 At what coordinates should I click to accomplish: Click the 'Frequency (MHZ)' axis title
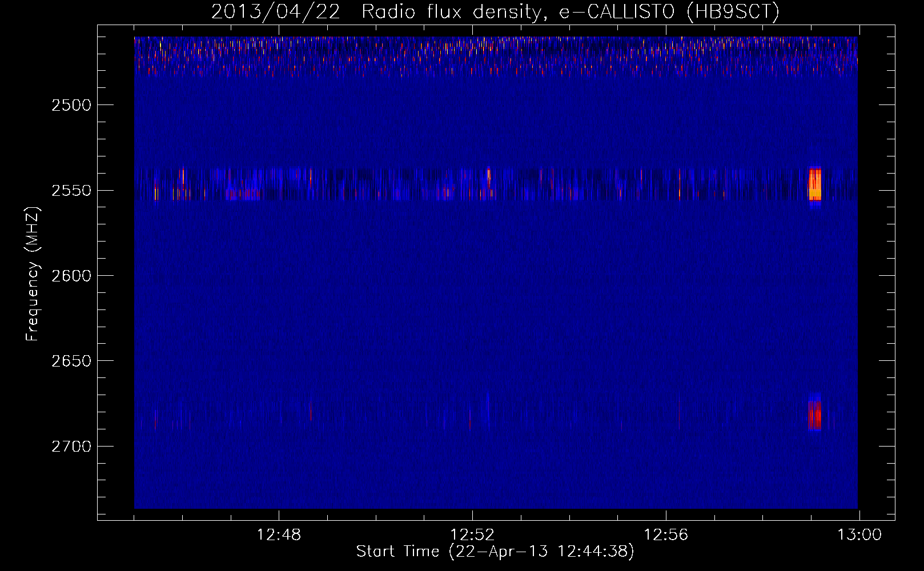(x=33, y=274)
